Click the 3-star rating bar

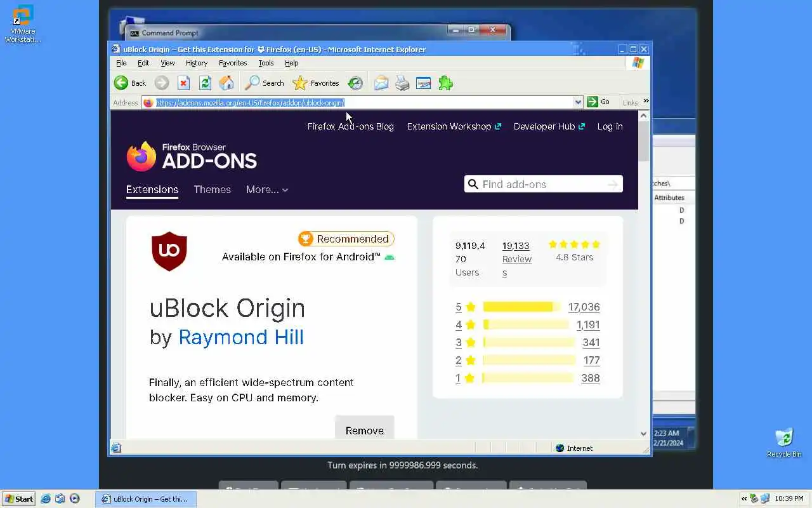pyautogui.click(x=528, y=342)
